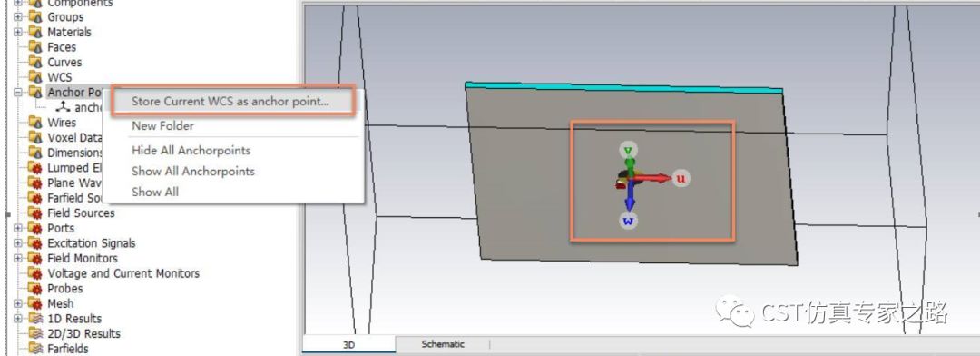Collapse the Anchor Points tree node

[x=18, y=92]
